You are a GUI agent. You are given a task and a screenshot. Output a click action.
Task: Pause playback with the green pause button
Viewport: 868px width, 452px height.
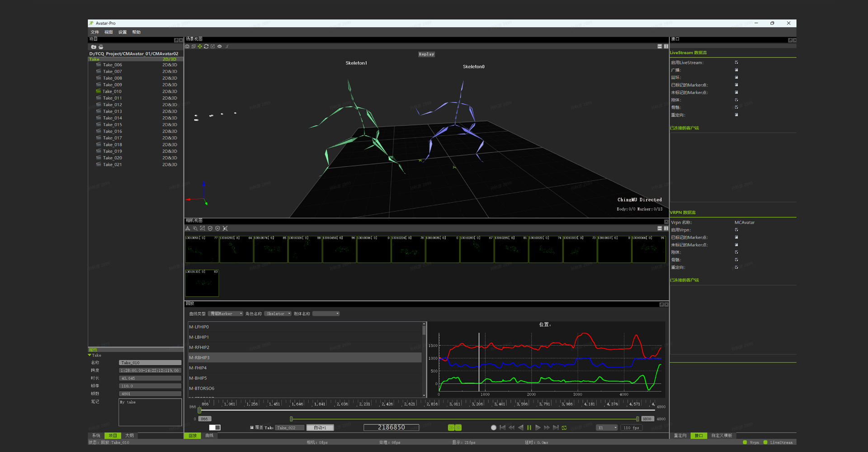pos(529,428)
